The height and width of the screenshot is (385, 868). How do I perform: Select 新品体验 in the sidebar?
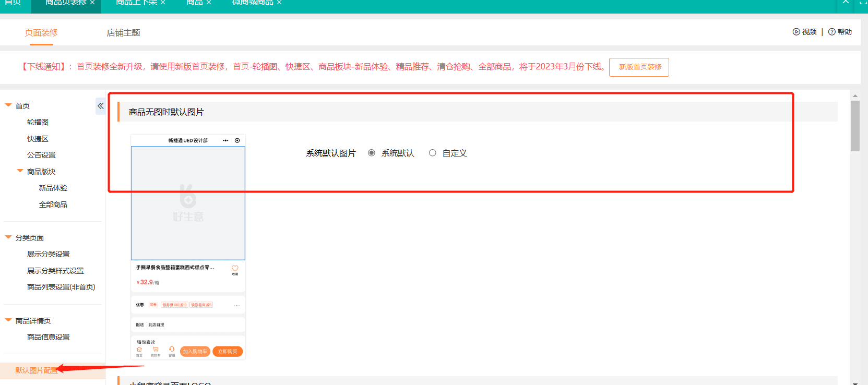(x=53, y=188)
